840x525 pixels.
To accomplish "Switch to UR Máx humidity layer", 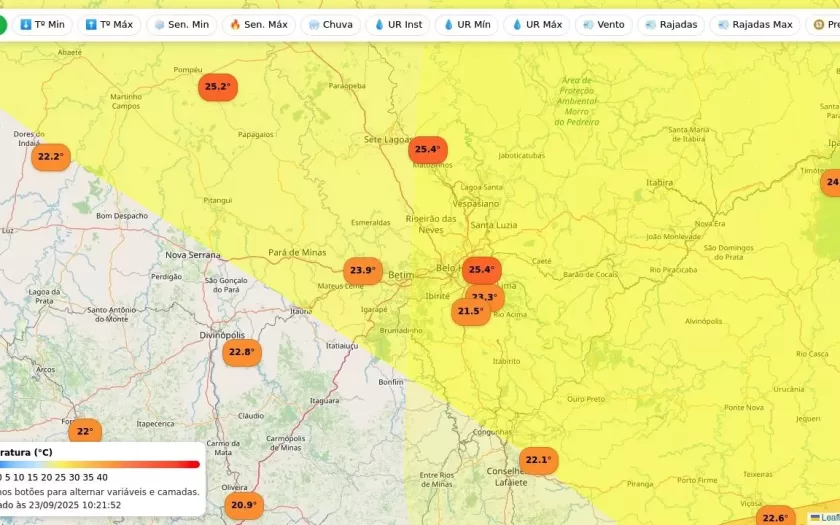I will coord(537,24).
